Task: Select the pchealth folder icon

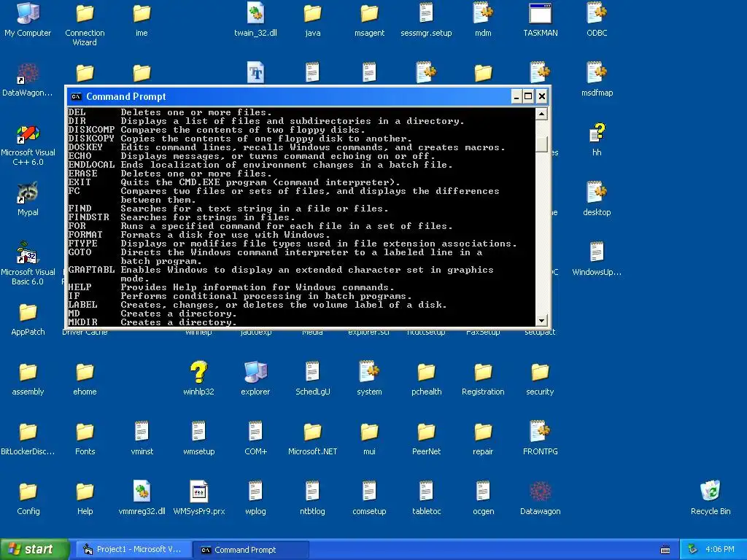Action: click(426, 373)
